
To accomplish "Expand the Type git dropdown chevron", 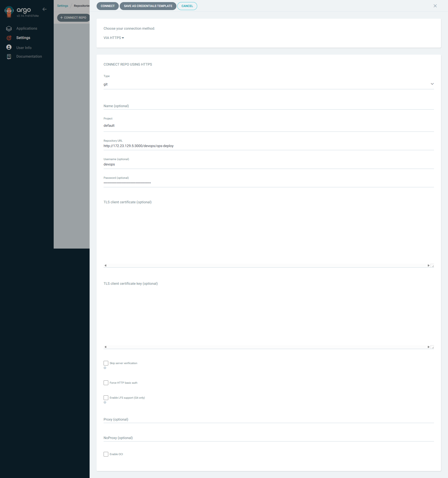I will pos(432,84).
